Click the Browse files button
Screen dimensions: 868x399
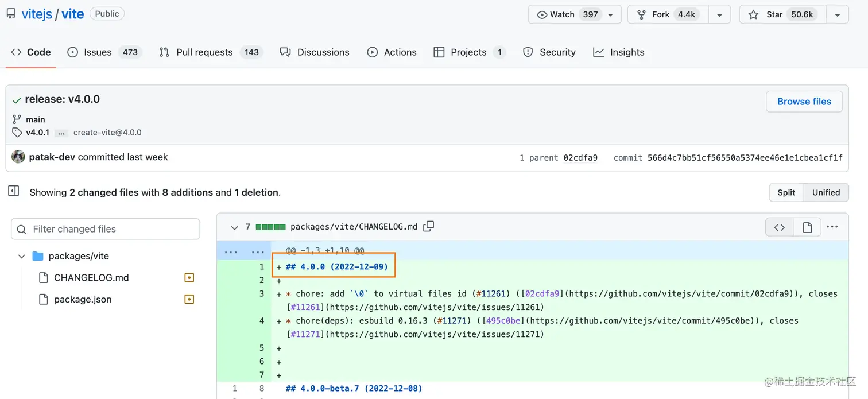click(x=804, y=102)
